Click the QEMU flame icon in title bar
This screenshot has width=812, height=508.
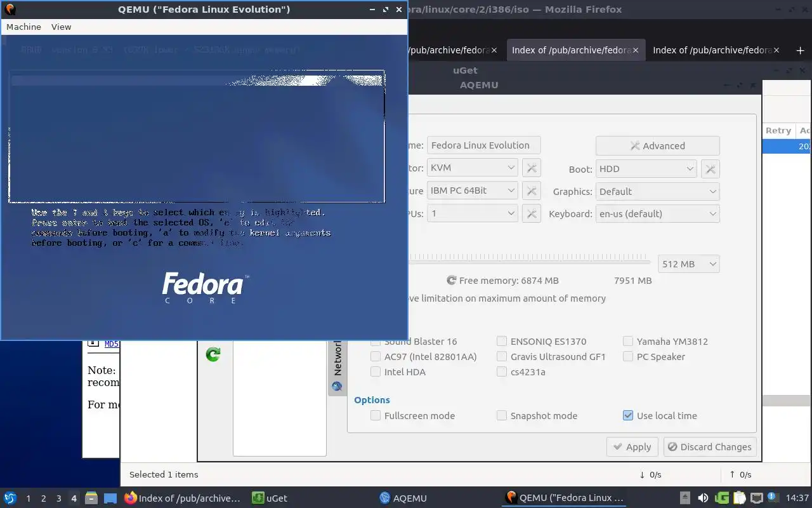click(10, 10)
